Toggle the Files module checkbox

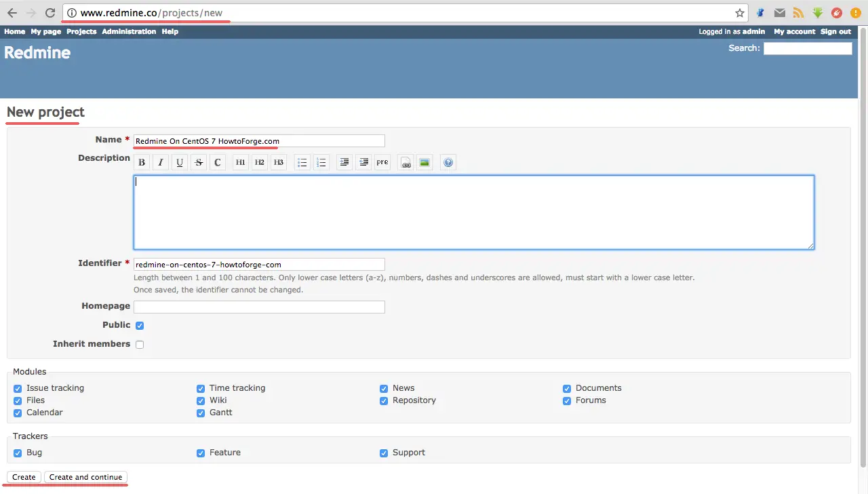[18, 401]
